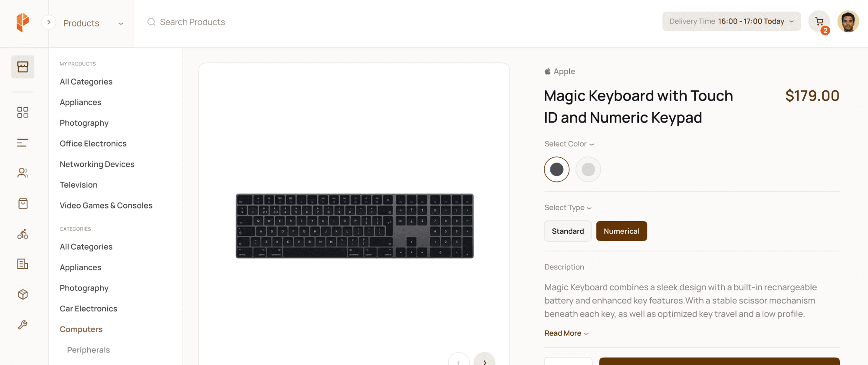
Task: Click the store icon in sidebar
Action: [23, 67]
